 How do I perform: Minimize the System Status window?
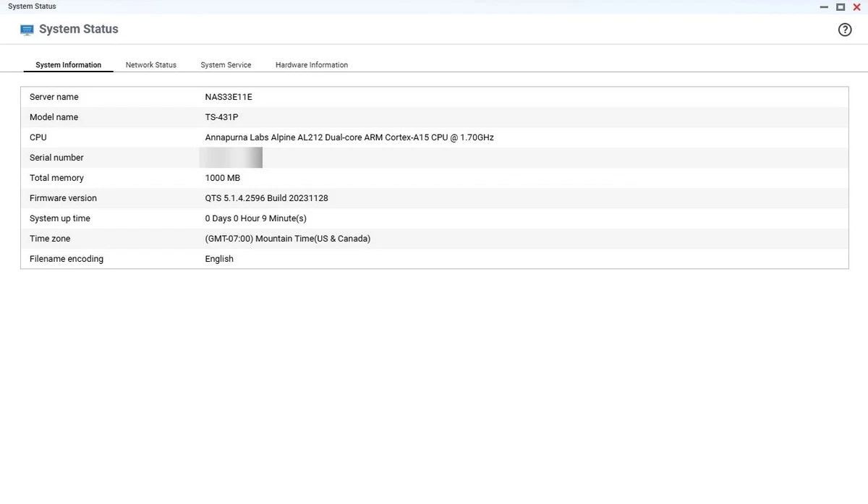point(825,7)
